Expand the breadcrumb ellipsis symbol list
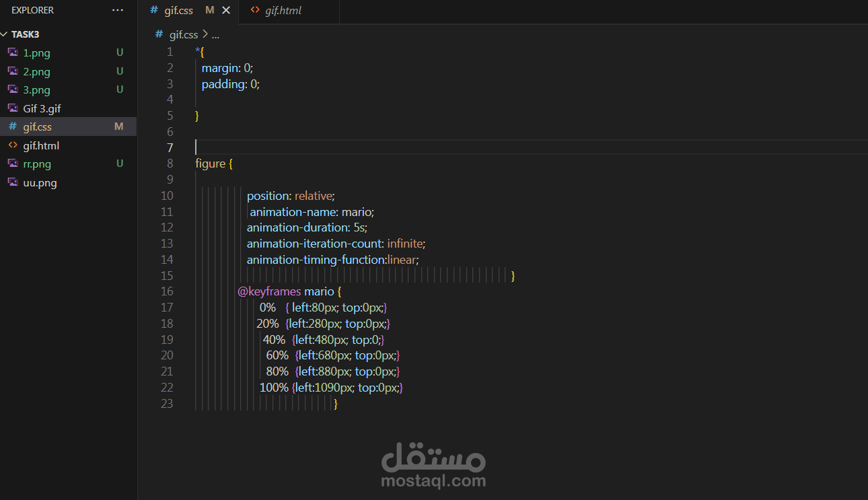The image size is (868, 500). pyautogui.click(x=215, y=34)
